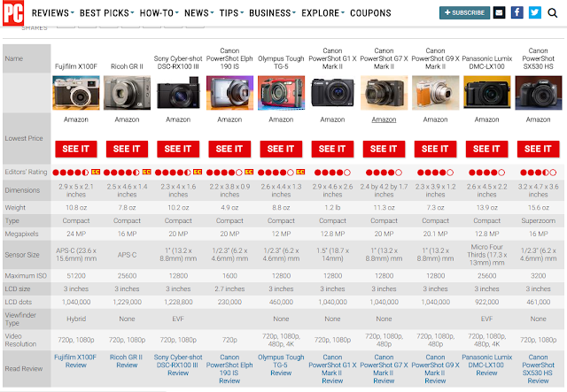Image resolution: width=567 pixels, height=392 pixels.
Task: Open the Ricoh GR II Review link
Action: pos(127,361)
